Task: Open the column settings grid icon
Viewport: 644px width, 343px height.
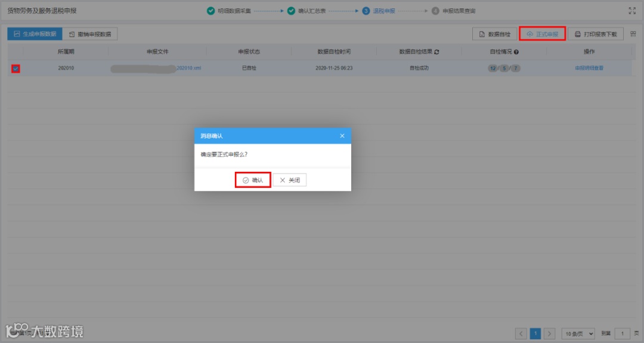Action: 633,34
